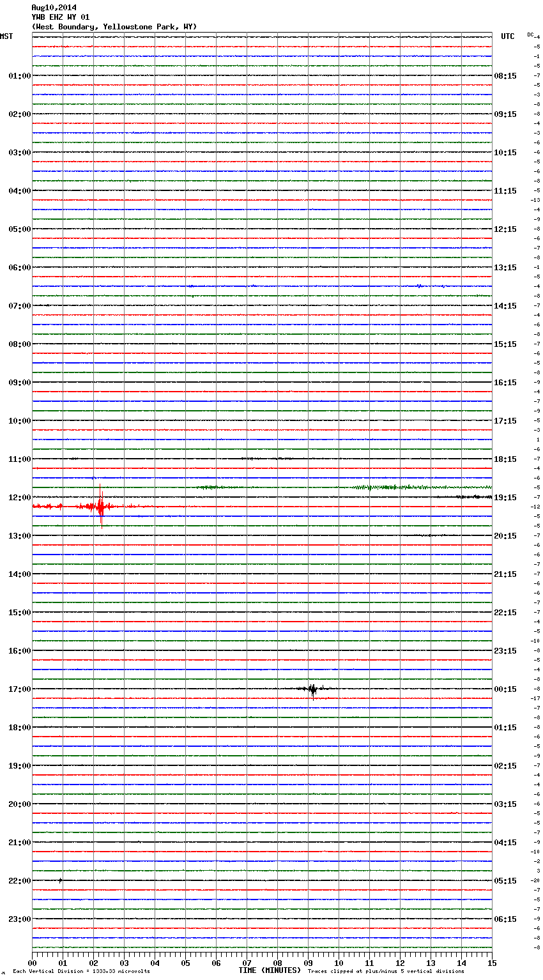Viewport: 543px width, 980px height.
Task: Click the 18:15 UTC time label
Action: tap(505, 459)
